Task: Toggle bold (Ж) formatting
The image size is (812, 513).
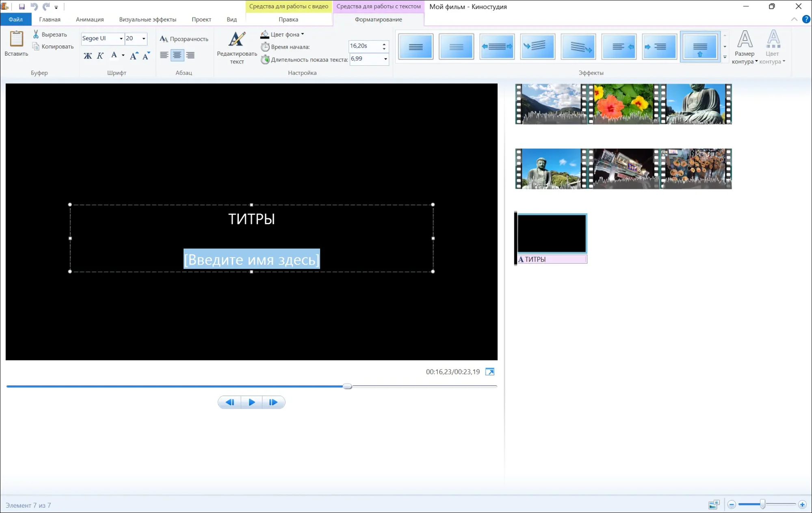Action: (88, 56)
